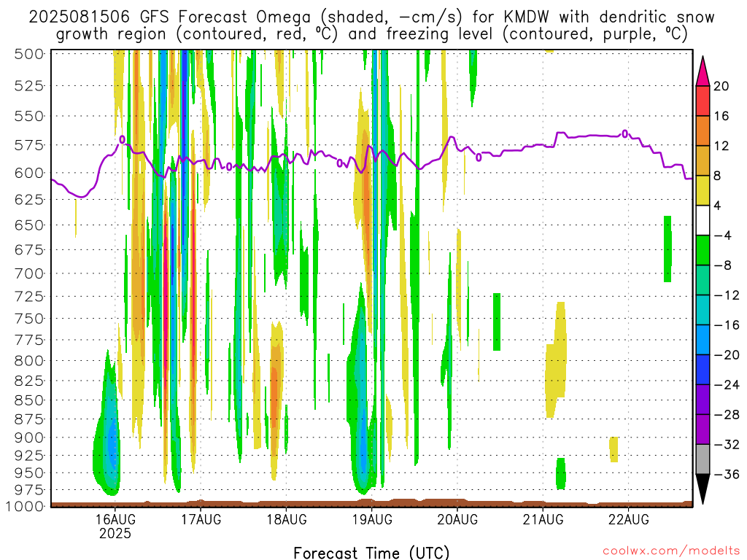Click the chart title second line
Viewport: 747px width, 560px height.
[371, 34]
